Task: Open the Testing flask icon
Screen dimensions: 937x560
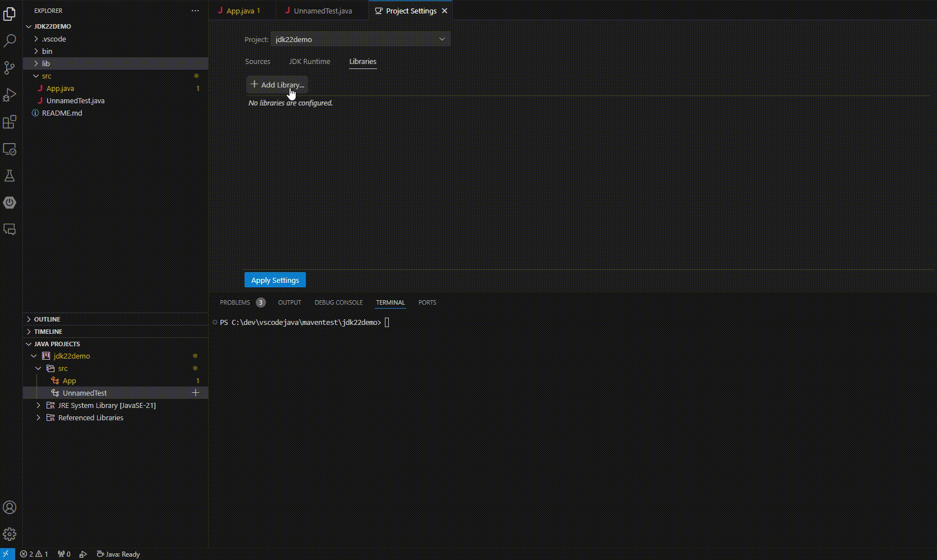Action: 10,176
